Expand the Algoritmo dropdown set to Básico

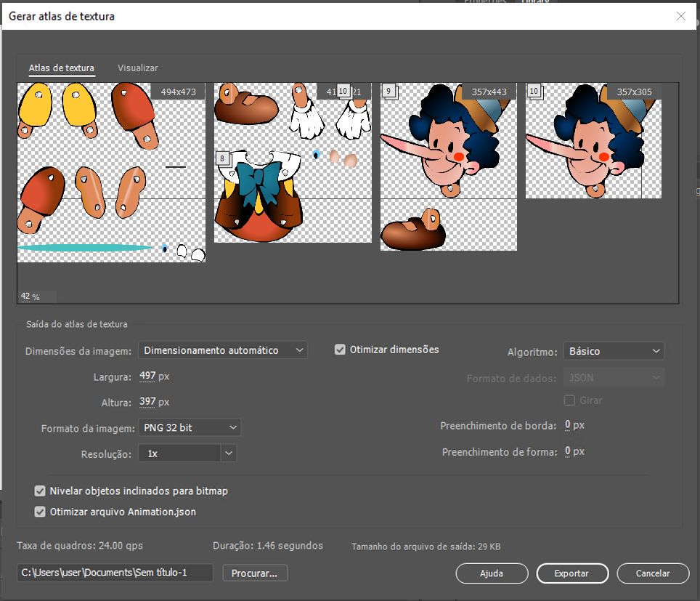(x=614, y=351)
